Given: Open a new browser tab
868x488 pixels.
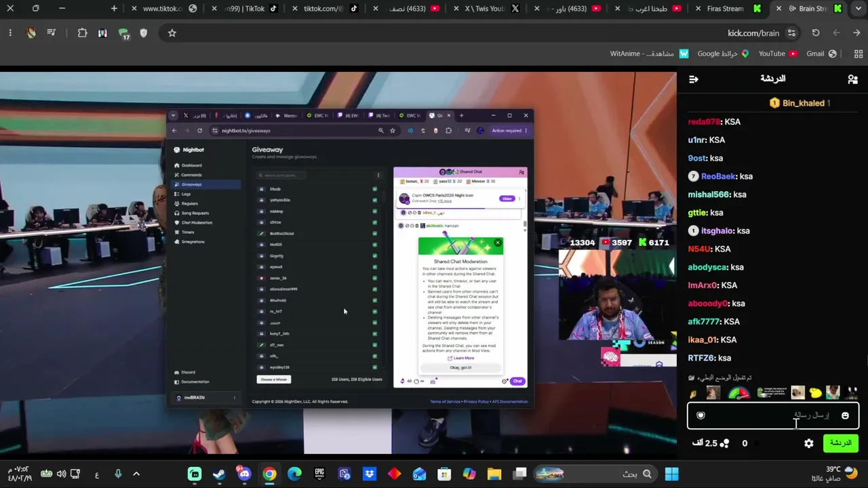Looking at the screenshot, I should (114, 9).
